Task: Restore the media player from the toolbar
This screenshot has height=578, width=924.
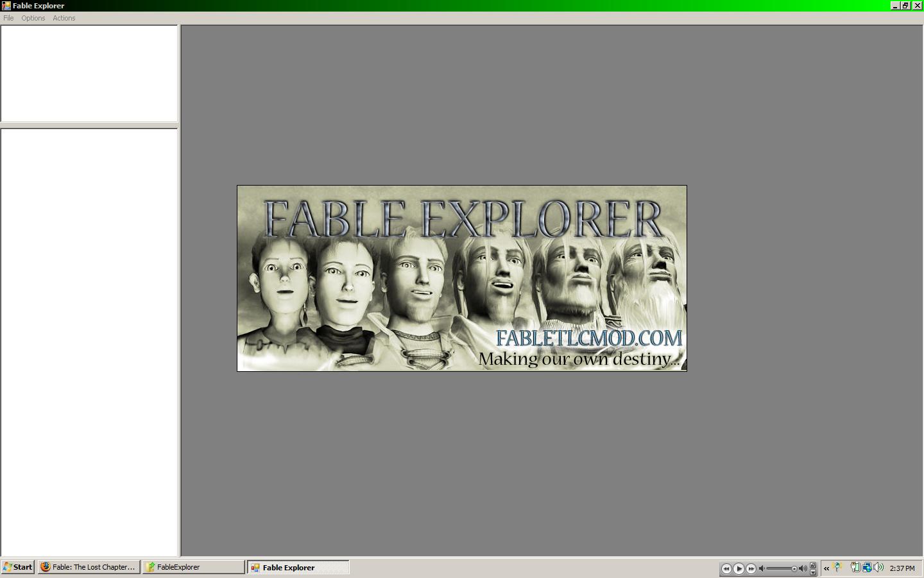Action: (813, 565)
